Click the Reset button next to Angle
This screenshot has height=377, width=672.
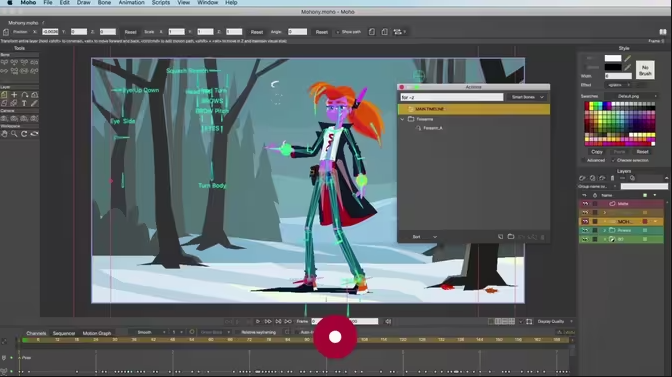(x=321, y=32)
